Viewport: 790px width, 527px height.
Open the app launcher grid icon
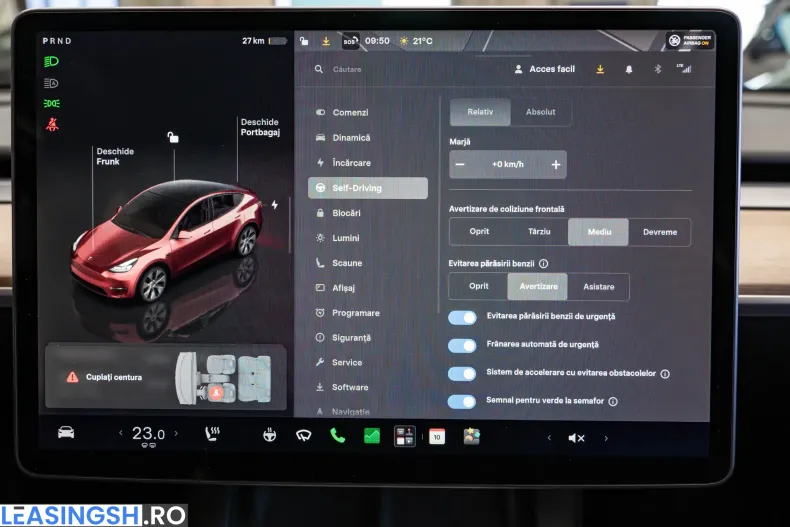pos(405,436)
